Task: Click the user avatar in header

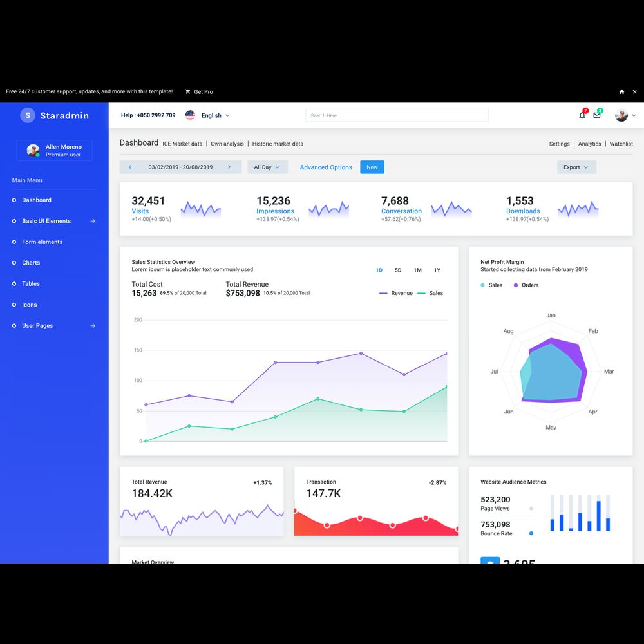Action: [621, 115]
